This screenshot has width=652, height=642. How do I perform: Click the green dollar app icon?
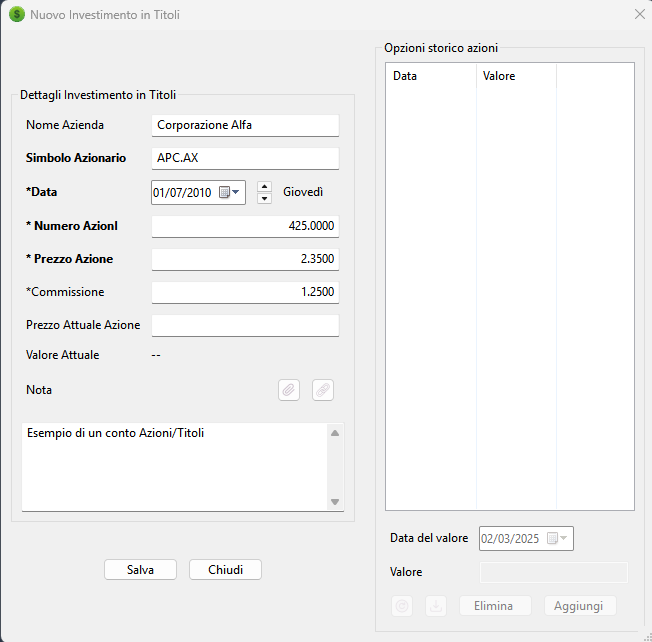(16, 15)
